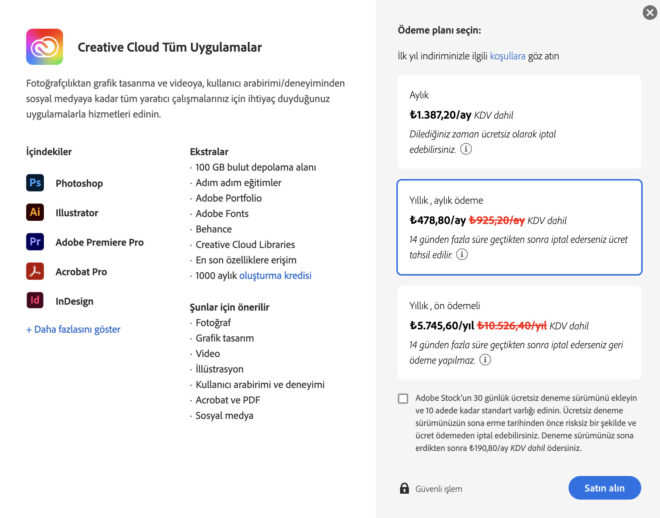660x518 pixels.
Task: Open info icon in Aylık plan
Action: click(x=466, y=149)
